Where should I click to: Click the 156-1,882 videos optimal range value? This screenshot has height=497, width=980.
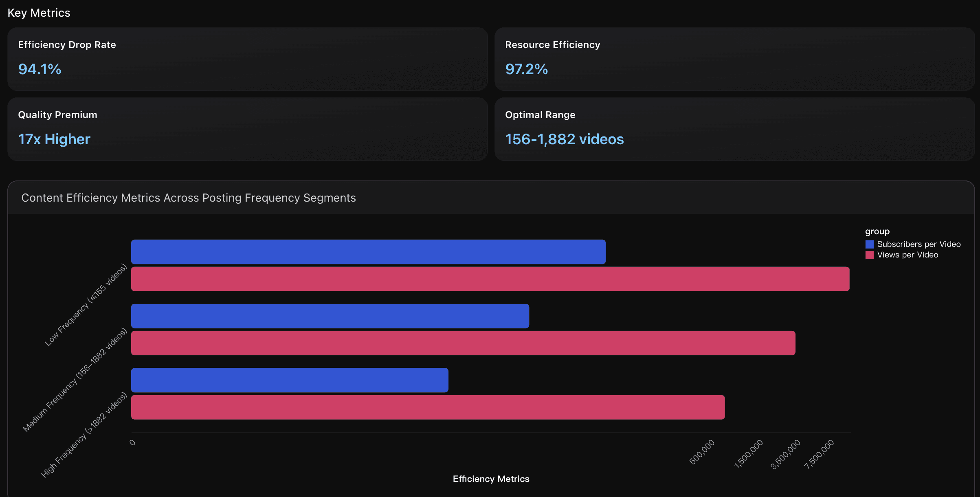[x=564, y=139]
